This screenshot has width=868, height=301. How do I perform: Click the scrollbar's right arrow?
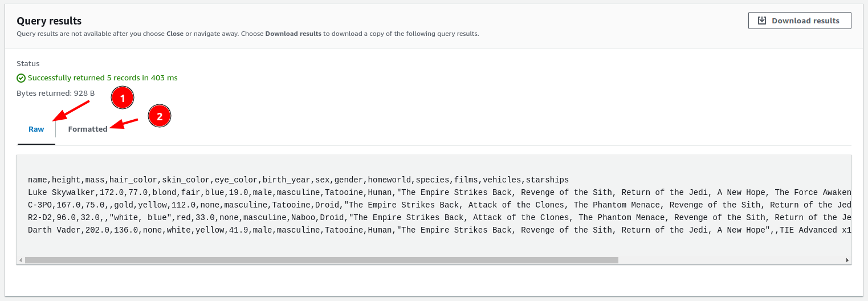tap(847, 260)
